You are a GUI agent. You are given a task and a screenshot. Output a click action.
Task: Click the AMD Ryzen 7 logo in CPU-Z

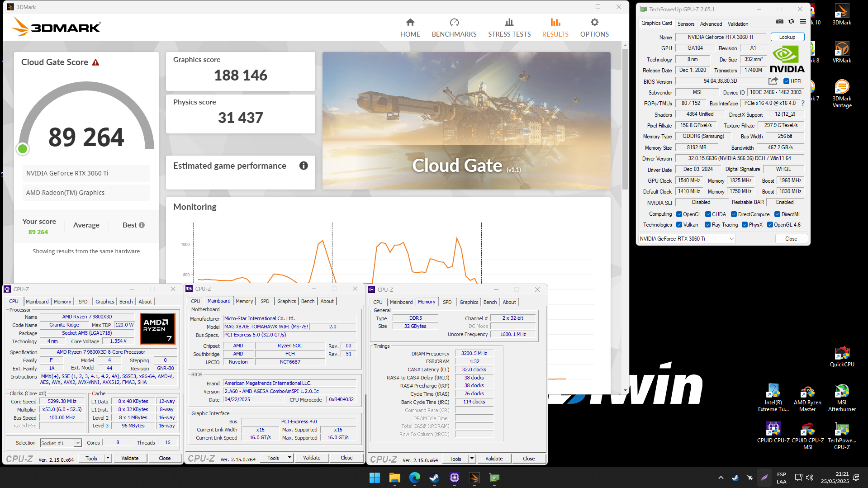coord(157,329)
